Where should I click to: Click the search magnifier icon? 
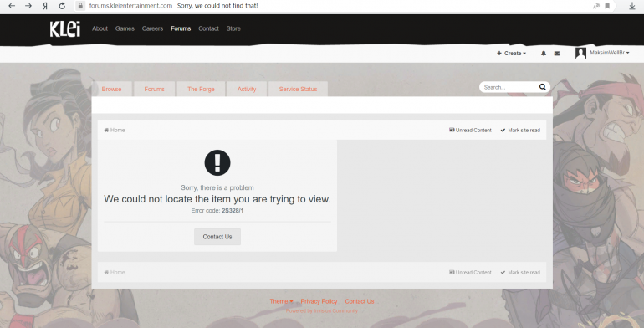click(543, 87)
